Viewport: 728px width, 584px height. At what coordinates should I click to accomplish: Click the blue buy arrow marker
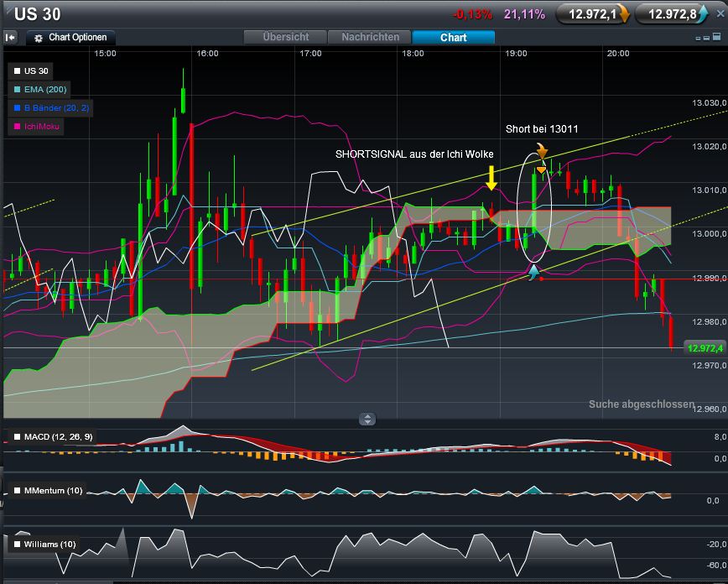click(x=534, y=272)
